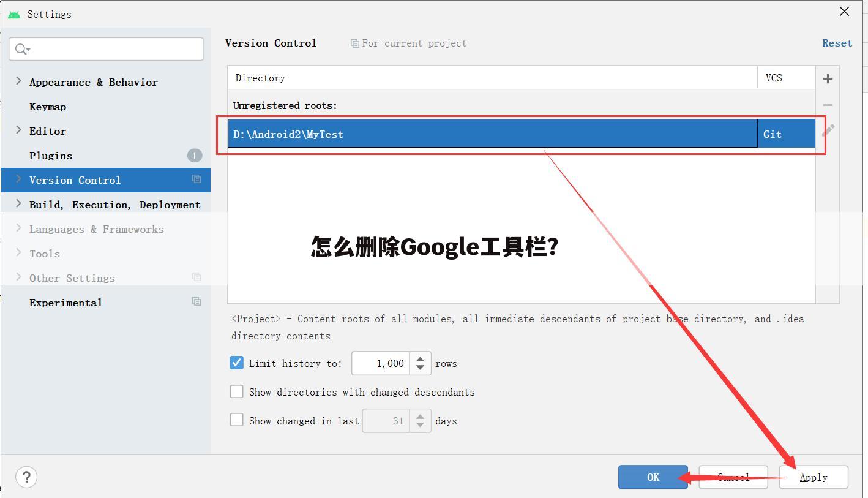Toggle the Limit history to checkbox
Screen dimensions: 868x498
[x=236, y=363]
